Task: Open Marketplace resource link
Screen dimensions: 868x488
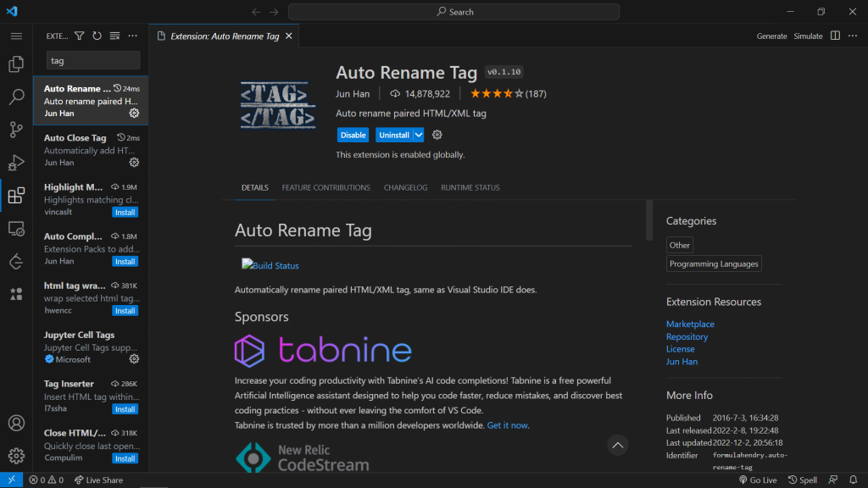Action: point(690,324)
